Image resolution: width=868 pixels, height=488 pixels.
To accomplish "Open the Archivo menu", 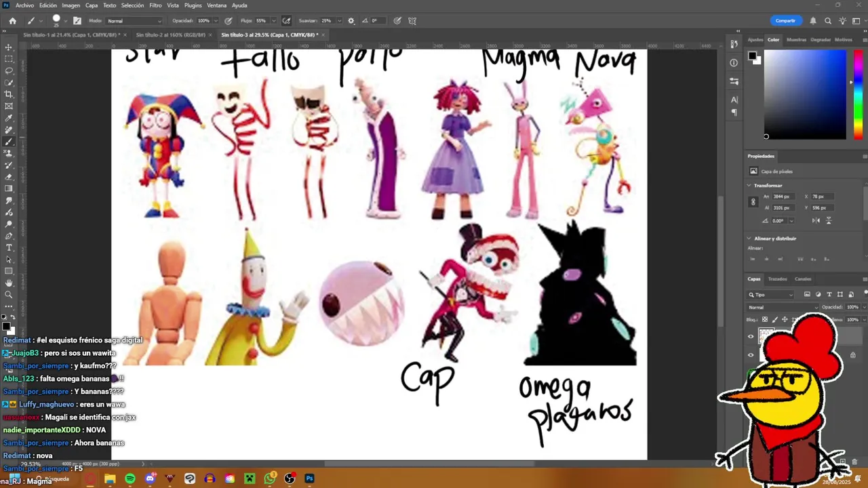I will (24, 5).
